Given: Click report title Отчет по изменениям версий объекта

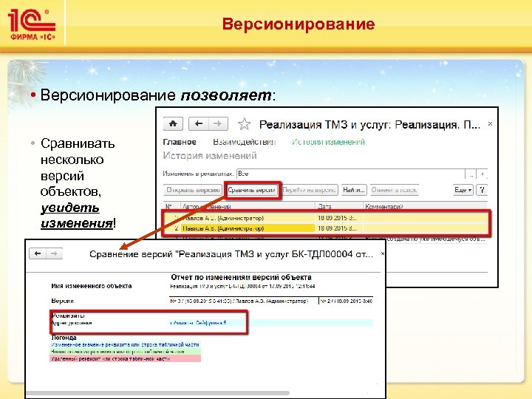Looking at the screenshot, I should click(x=241, y=277).
